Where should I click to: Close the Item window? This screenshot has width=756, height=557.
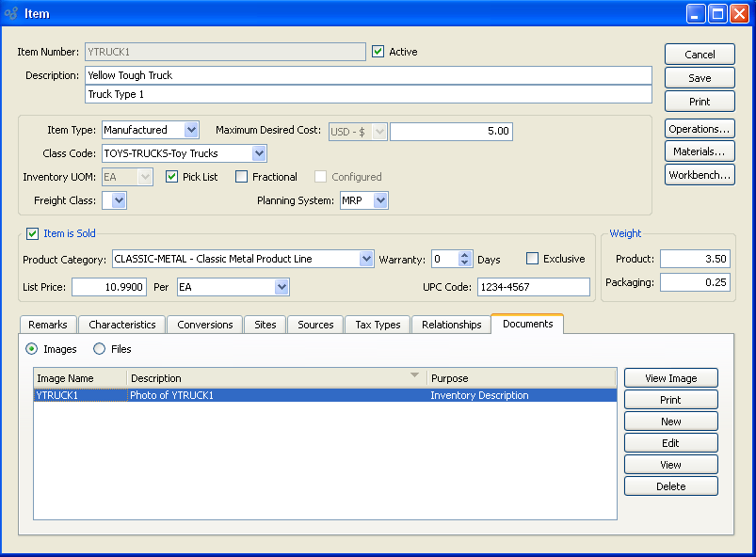pos(739,13)
